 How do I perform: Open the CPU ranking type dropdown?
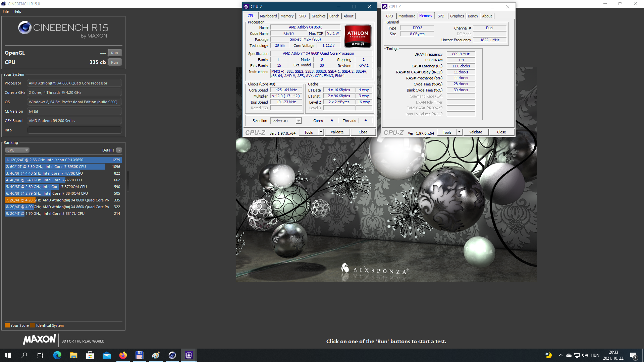(x=17, y=150)
